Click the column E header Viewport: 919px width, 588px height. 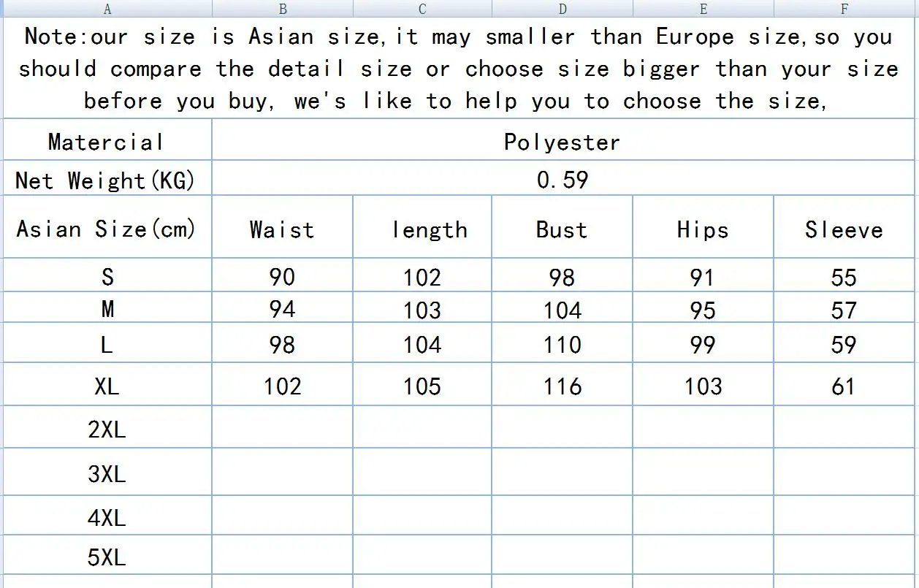703,9
